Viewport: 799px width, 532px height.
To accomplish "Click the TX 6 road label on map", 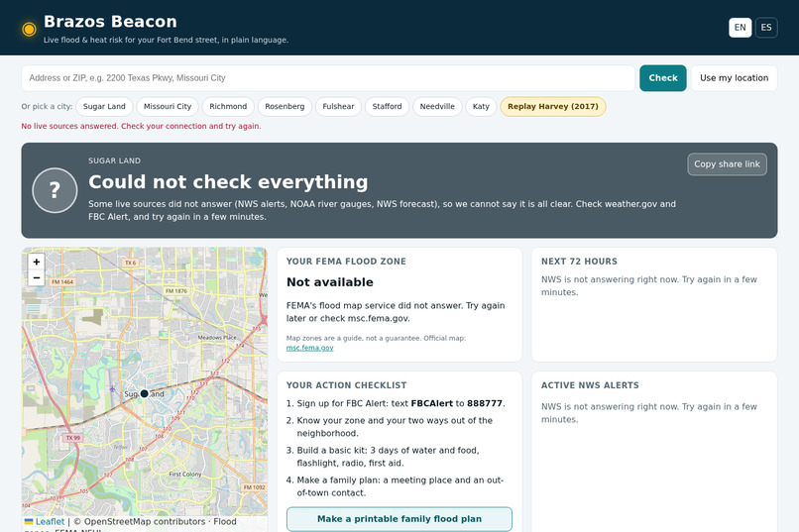I will point(131,263).
